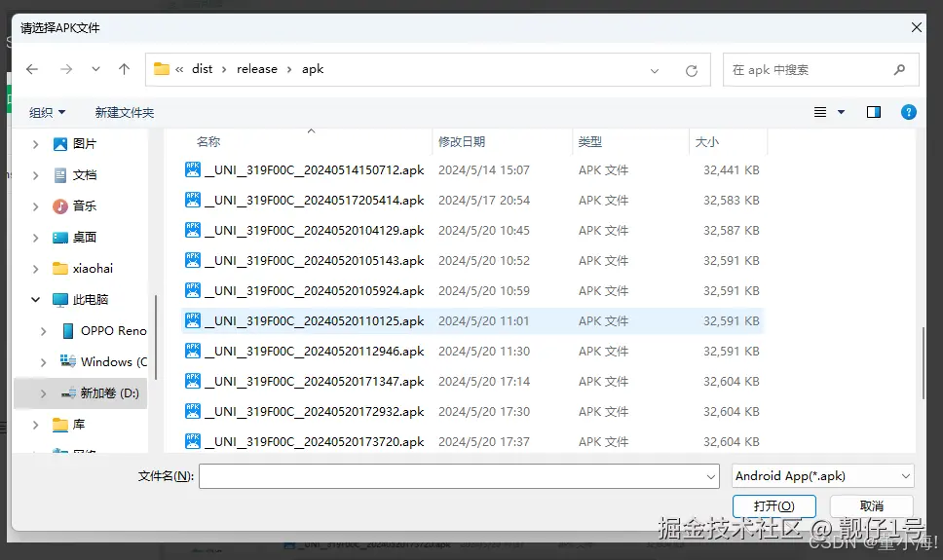Select 桌面 in the navigation pane

pos(84,237)
